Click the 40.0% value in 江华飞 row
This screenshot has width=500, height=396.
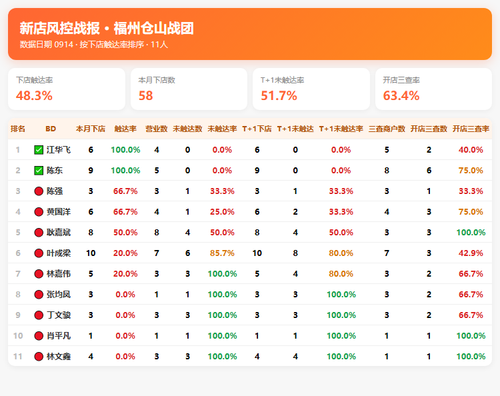point(471,150)
